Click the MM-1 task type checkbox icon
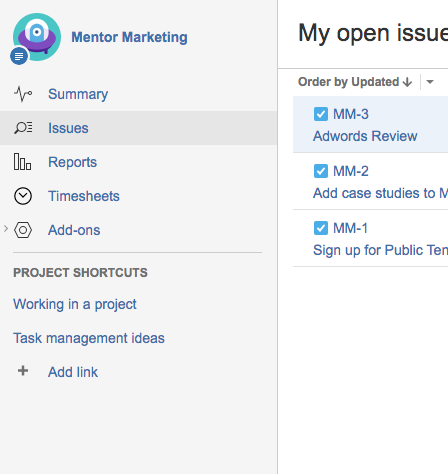 point(321,228)
